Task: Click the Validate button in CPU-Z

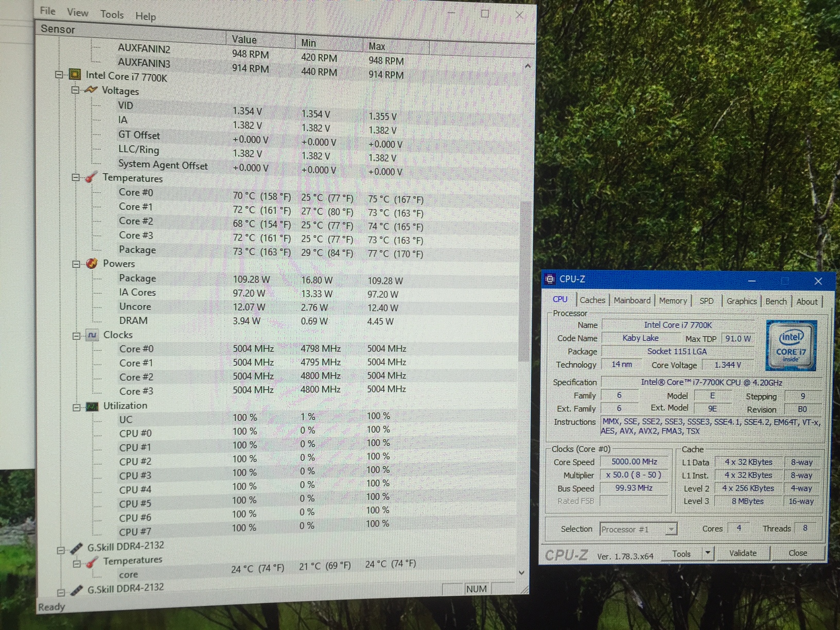Action: 743,553
